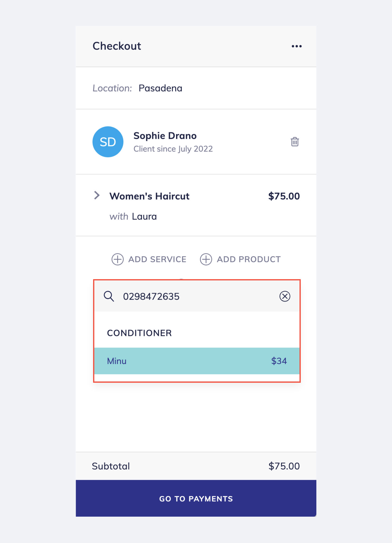Click the plus icon beside Add Service
Image resolution: width=392 pixels, height=543 pixels.
118,259
